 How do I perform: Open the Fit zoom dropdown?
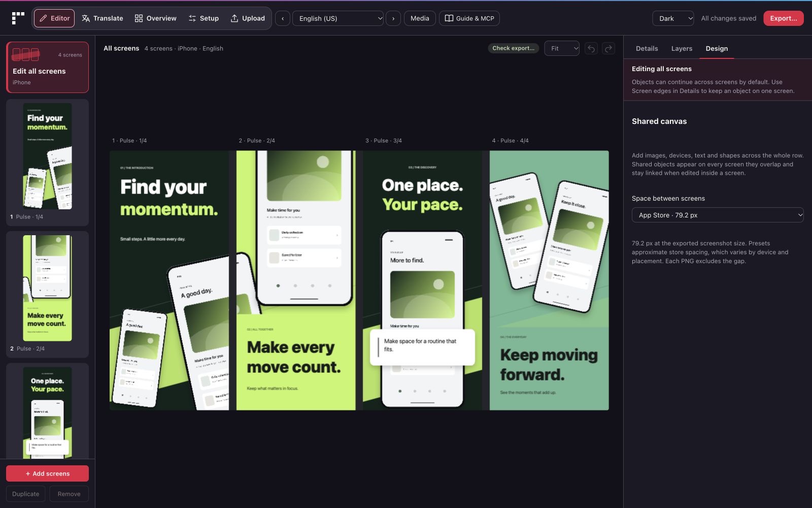(x=562, y=48)
